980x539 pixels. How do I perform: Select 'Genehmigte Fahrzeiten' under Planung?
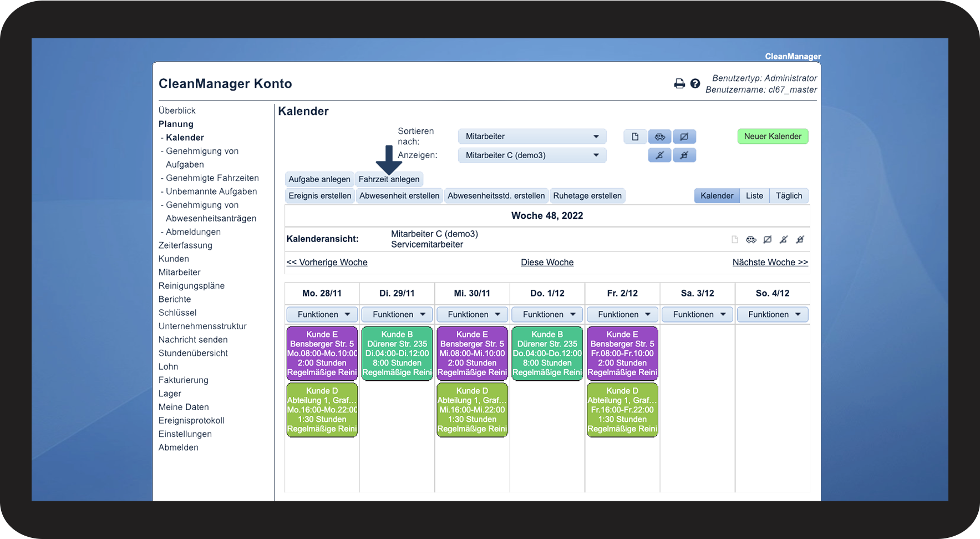click(x=212, y=178)
